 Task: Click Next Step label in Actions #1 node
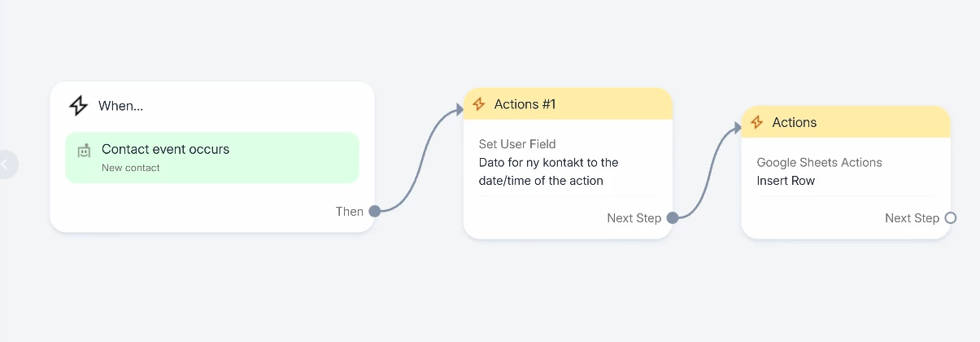coord(634,218)
